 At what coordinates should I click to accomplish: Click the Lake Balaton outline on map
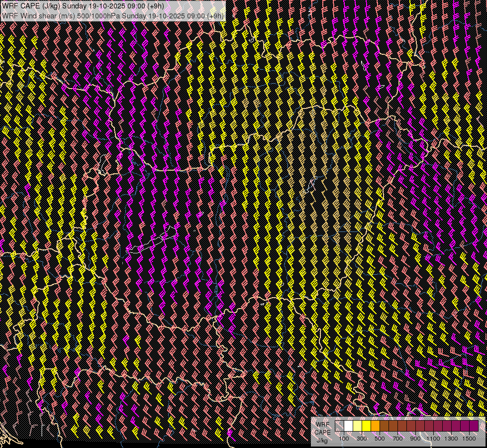tap(151, 240)
